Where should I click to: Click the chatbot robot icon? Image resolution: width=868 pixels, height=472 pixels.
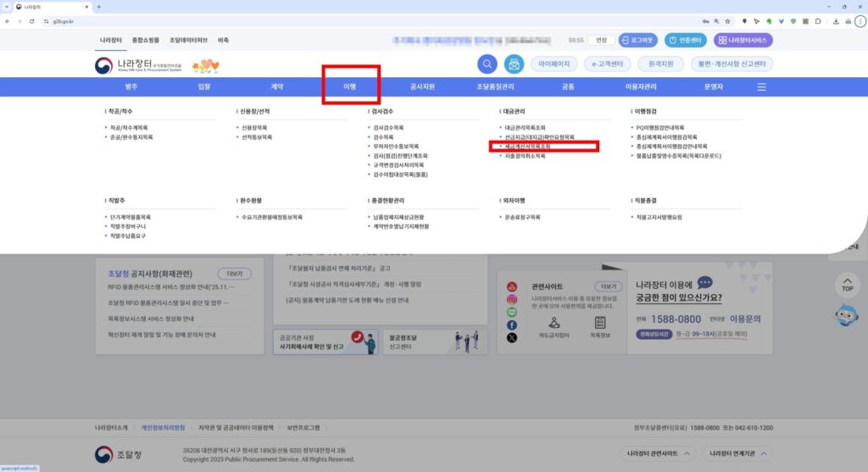pos(847,315)
